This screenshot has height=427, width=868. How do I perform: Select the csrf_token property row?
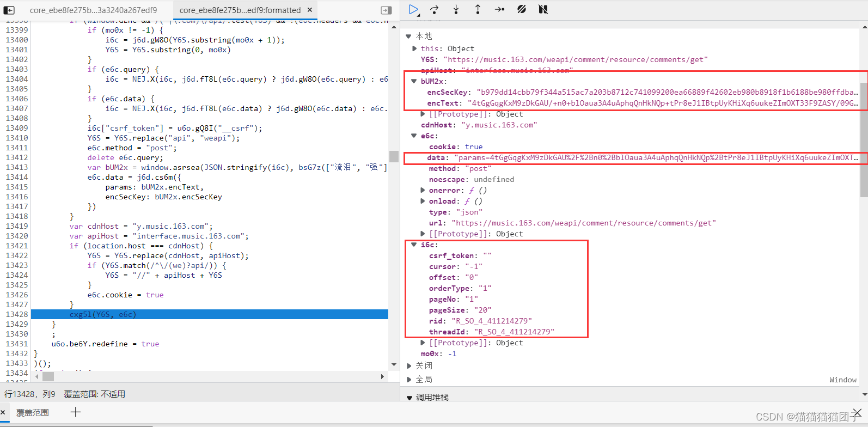[460, 255]
